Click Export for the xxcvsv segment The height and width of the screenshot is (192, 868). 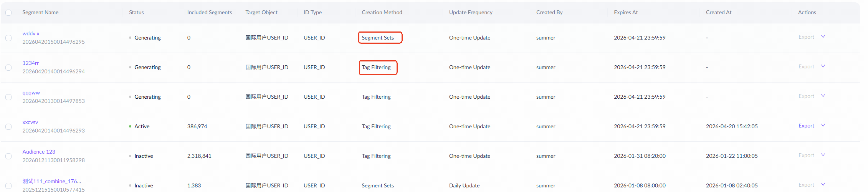click(x=806, y=126)
